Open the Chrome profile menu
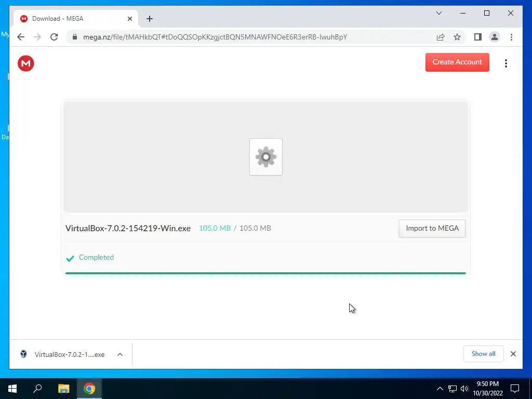The width and height of the screenshot is (532, 399). tap(495, 37)
